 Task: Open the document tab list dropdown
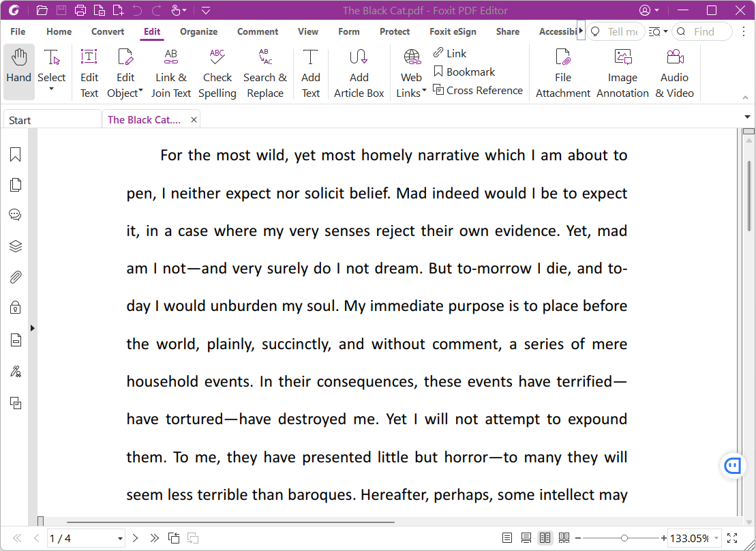point(747,117)
